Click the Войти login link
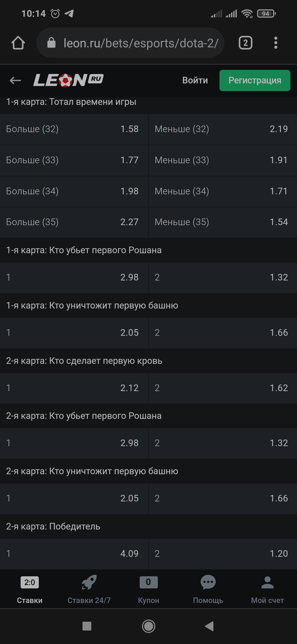 click(x=195, y=80)
